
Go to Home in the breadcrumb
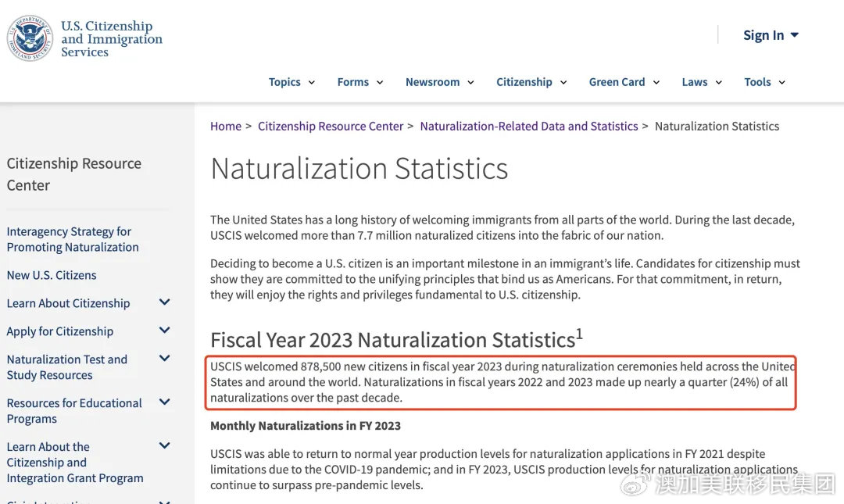pos(226,126)
